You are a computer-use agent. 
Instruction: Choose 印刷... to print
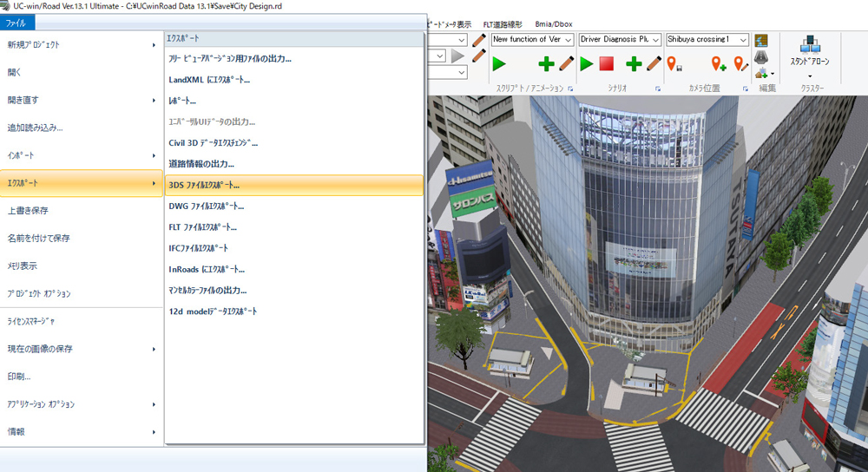82,377
